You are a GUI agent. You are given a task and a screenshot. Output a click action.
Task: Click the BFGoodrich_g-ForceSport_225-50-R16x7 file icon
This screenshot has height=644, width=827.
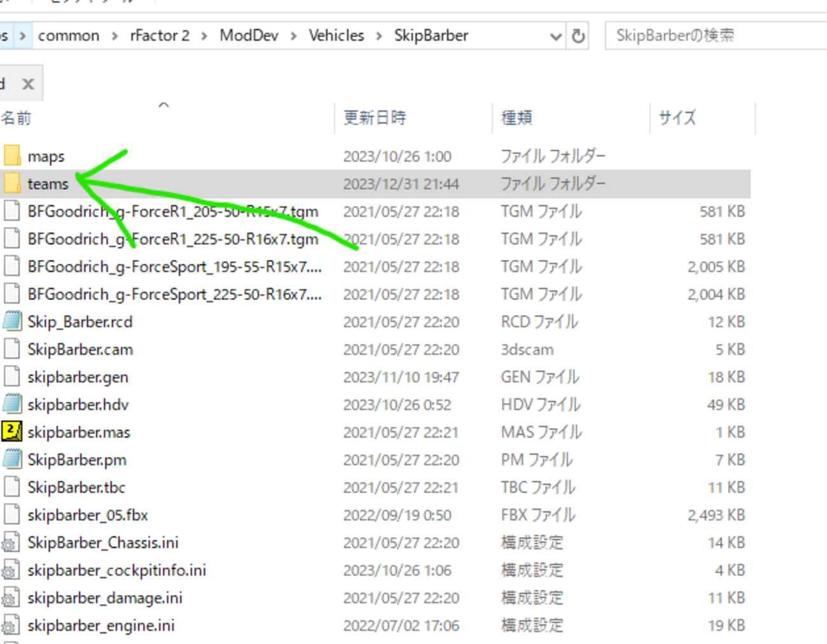[x=11, y=294]
